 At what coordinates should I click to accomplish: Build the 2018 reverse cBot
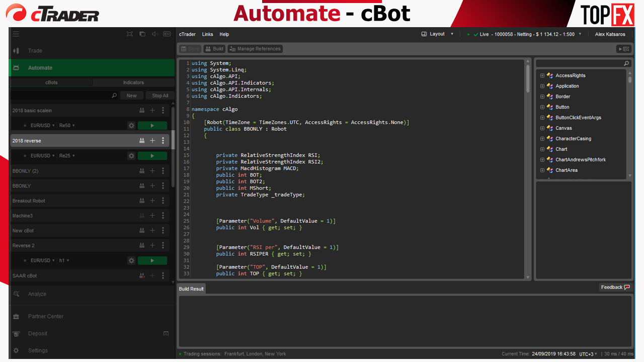tap(142, 141)
